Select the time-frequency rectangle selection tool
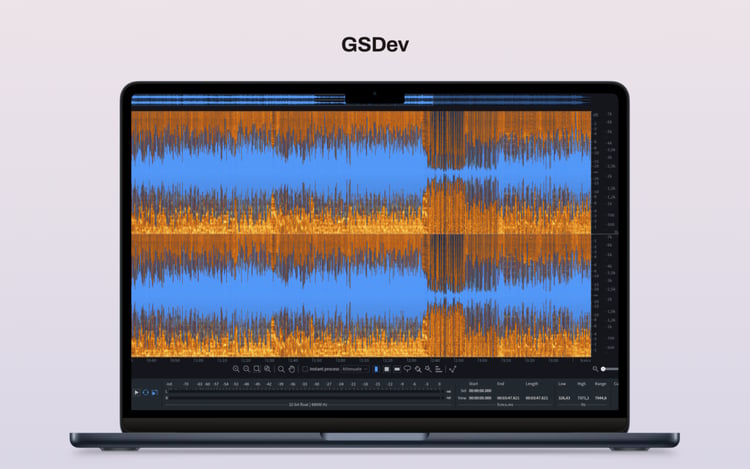This screenshot has height=469, width=750. click(x=386, y=369)
